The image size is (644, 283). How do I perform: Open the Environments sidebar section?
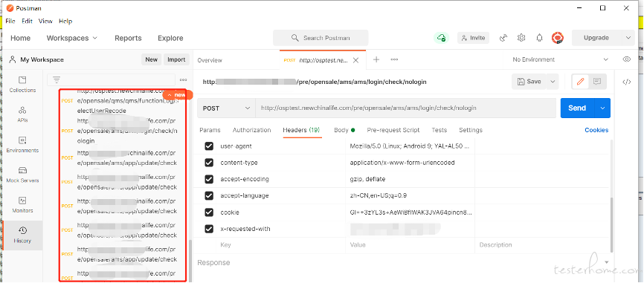(22, 144)
